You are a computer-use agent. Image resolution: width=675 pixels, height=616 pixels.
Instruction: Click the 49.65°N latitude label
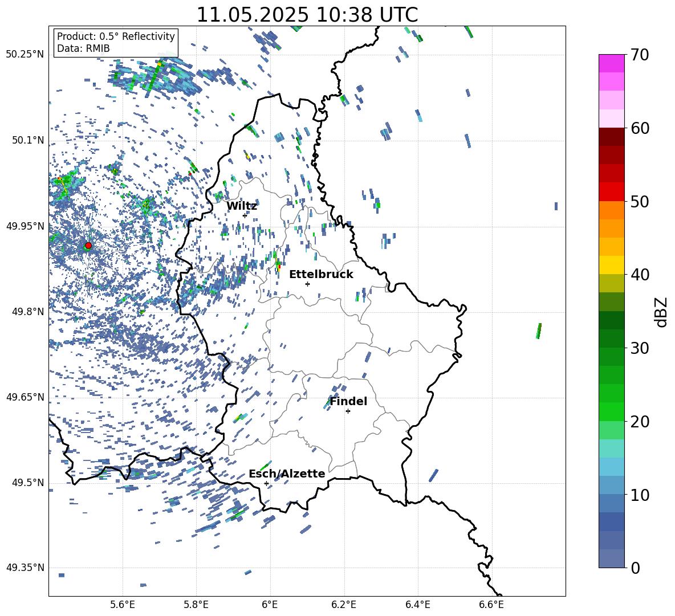(x=25, y=397)
